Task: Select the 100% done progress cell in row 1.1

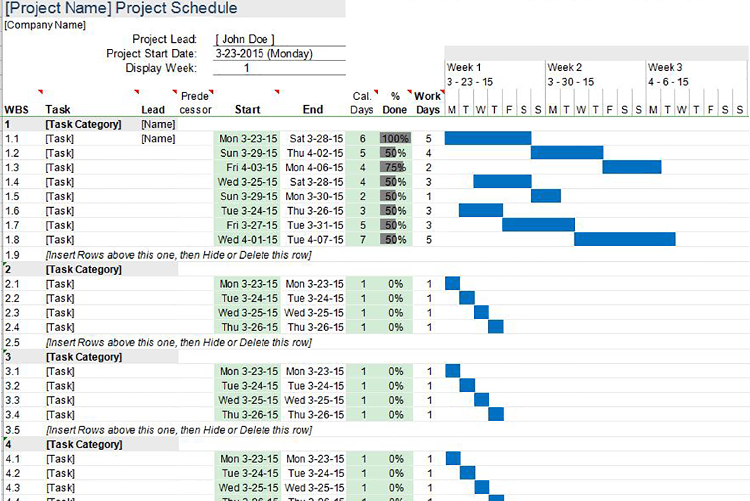Action: (396, 138)
